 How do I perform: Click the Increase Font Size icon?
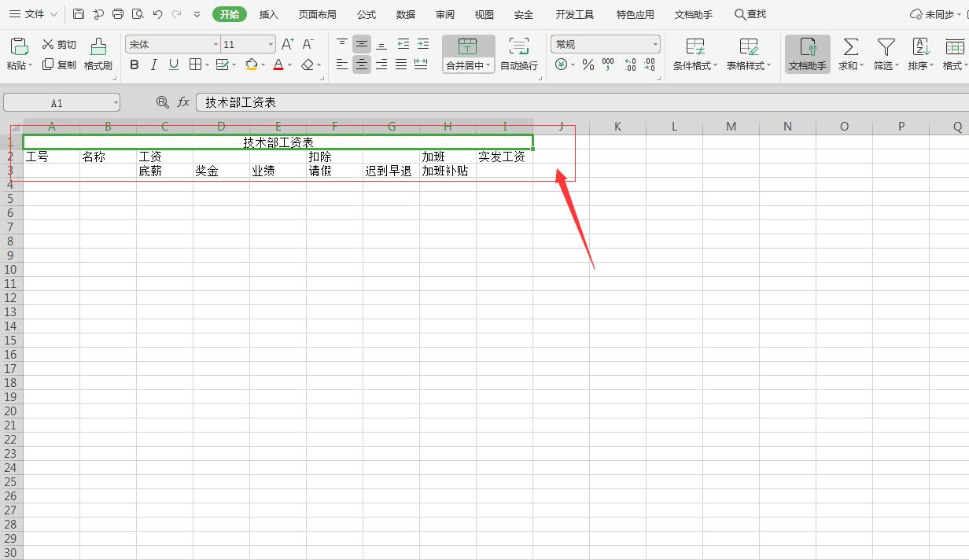tap(288, 44)
